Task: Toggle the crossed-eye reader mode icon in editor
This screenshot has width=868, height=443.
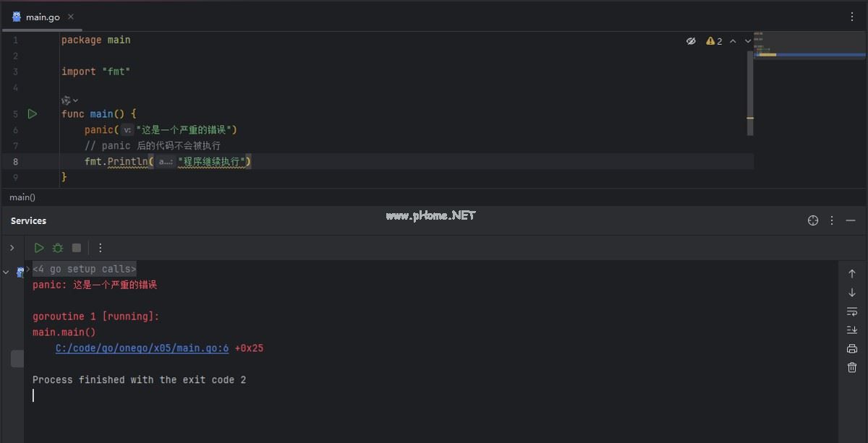Action: 691,41
